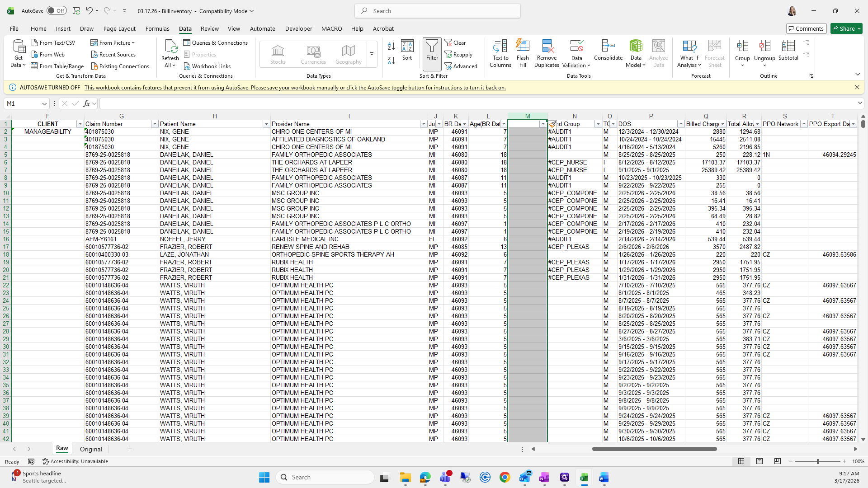Switch to the Original sheet tab
The height and width of the screenshot is (488, 868).
tap(91, 449)
